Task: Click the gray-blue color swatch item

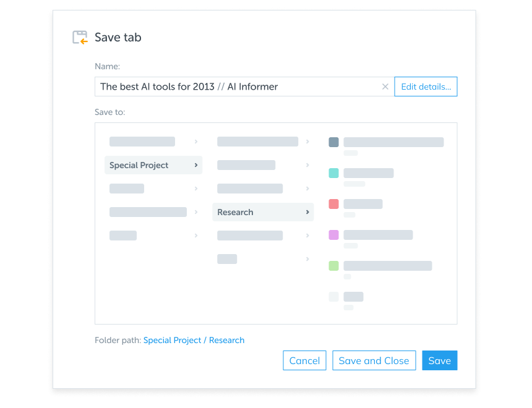Action: click(x=333, y=142)
